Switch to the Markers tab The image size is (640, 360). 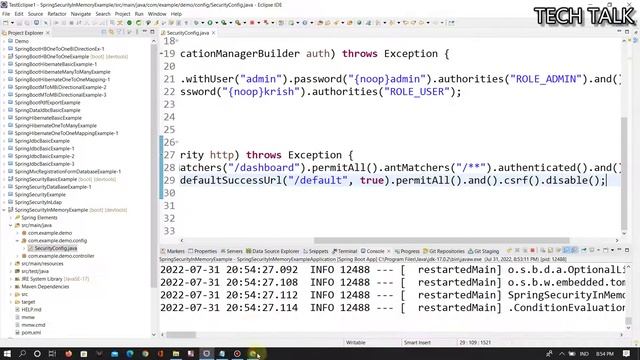[173, 251]
